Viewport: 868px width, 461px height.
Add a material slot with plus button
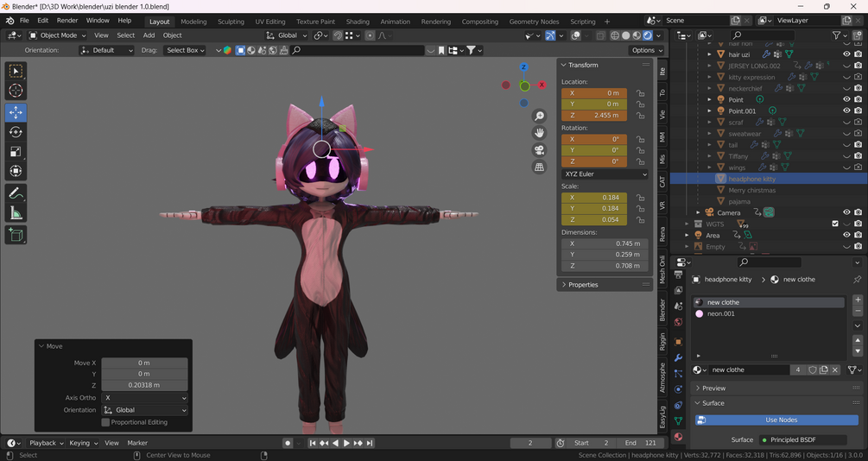tap(858, 300)
